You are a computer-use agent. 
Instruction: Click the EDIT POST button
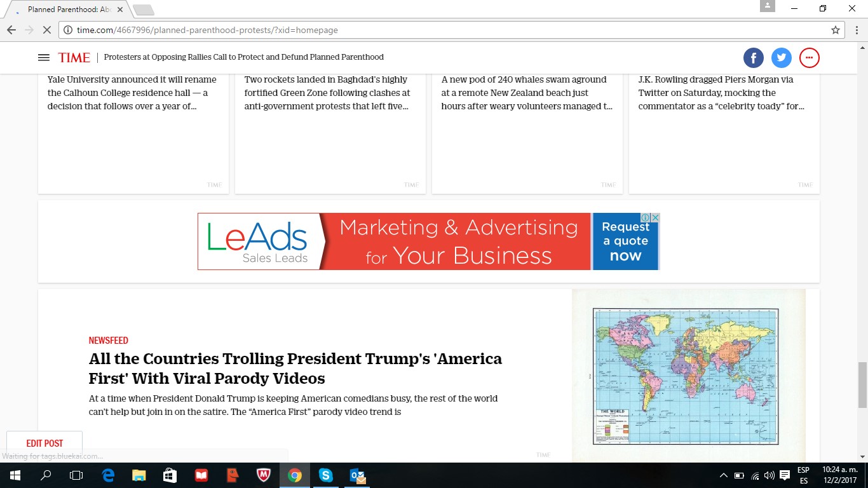(x=44, y=444)
